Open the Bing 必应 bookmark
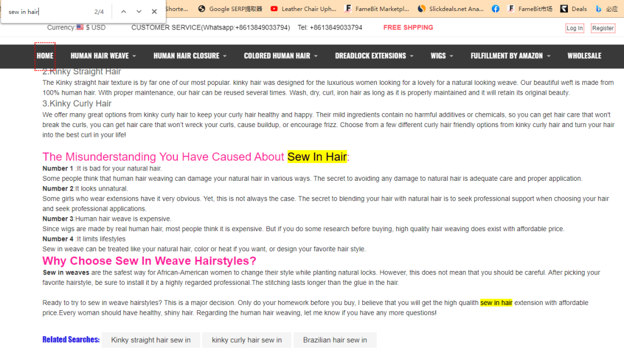The image size is (624, 364). pyautogui.click(x=606, y=9)
